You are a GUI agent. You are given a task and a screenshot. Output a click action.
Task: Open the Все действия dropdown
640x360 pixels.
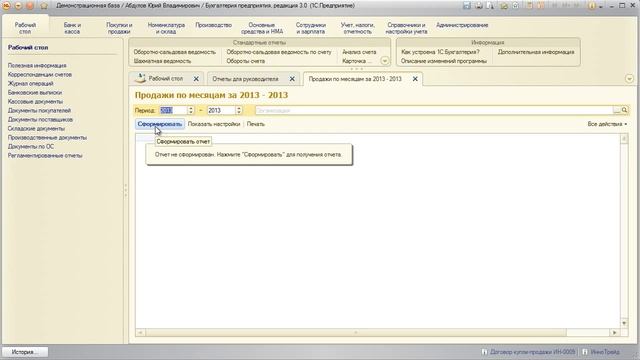tap(607, 124)
